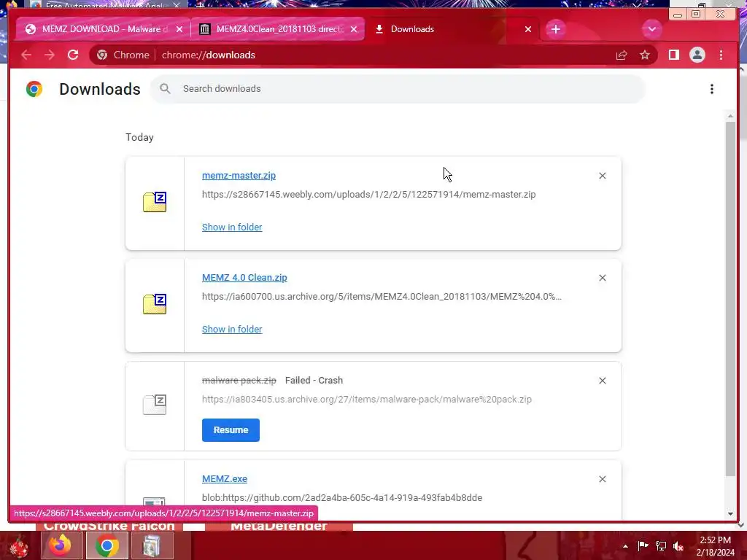Open MEMZ 4.0 Clean.zip file link

point(244,278)
